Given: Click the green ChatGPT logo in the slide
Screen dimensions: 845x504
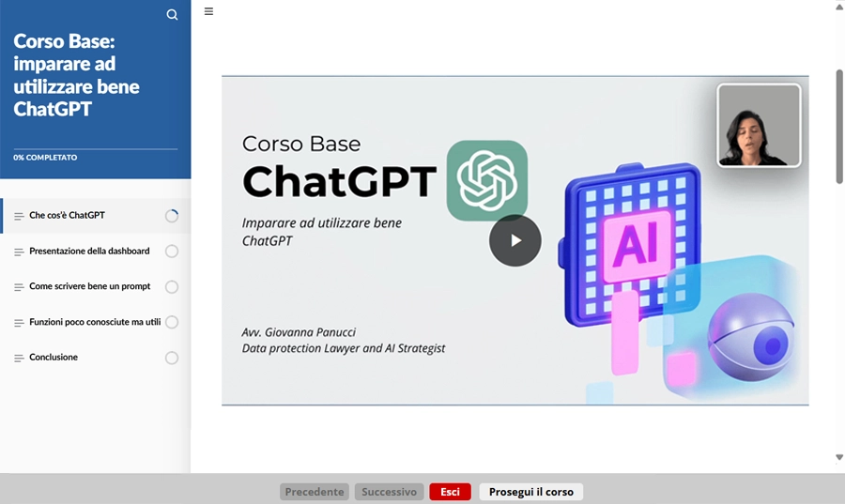Looking at the screenshot, I should 487,180.
